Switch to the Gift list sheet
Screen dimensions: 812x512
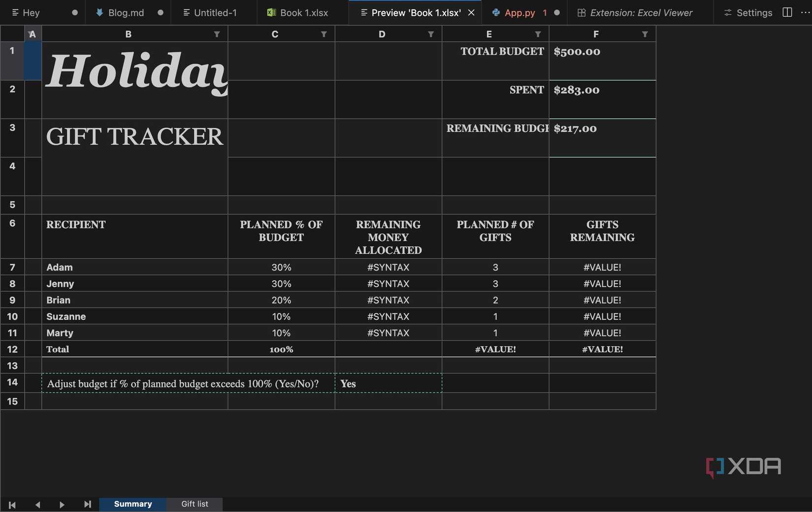click(194, 504)
